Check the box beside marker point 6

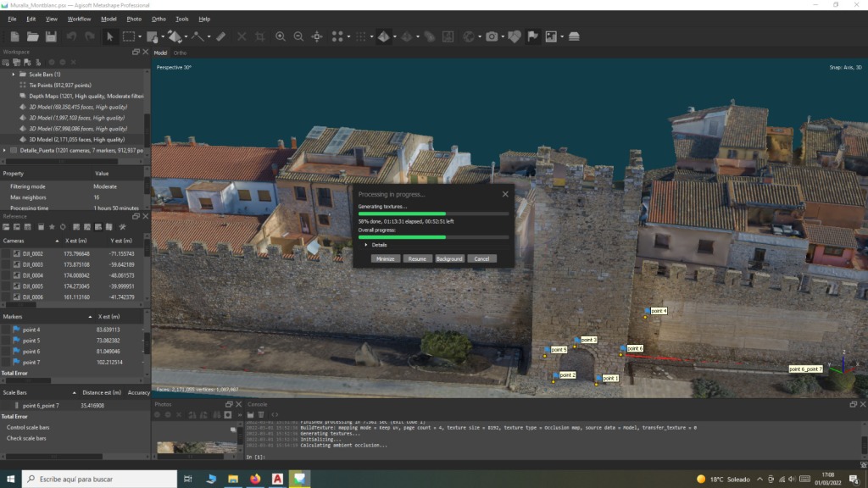[x=6, y=352]
